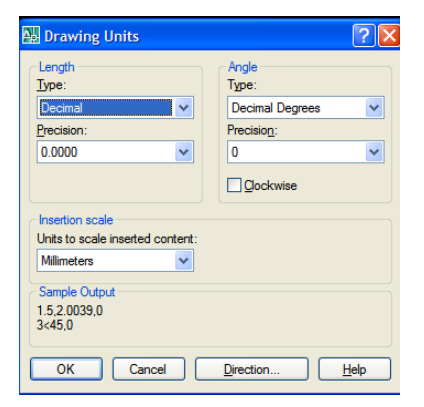The image size is (424, 407).
Task: Click the Cancel button
Action: point(149,369)
